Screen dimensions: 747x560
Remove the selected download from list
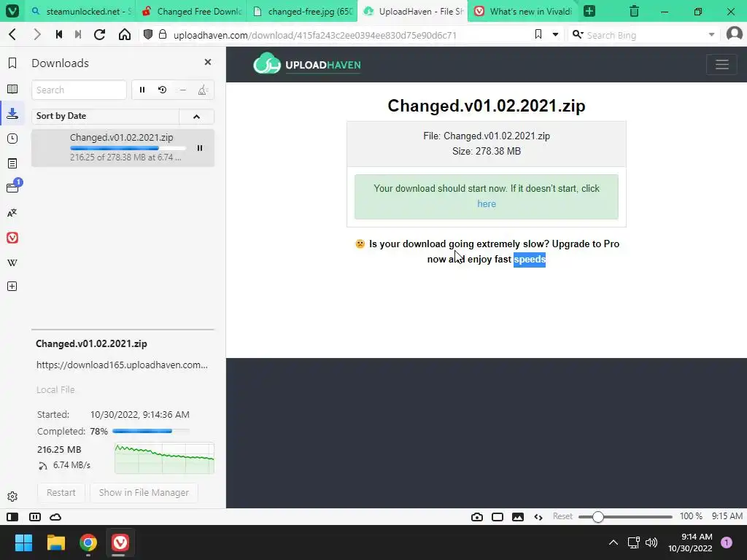click(x=183, y=90)
